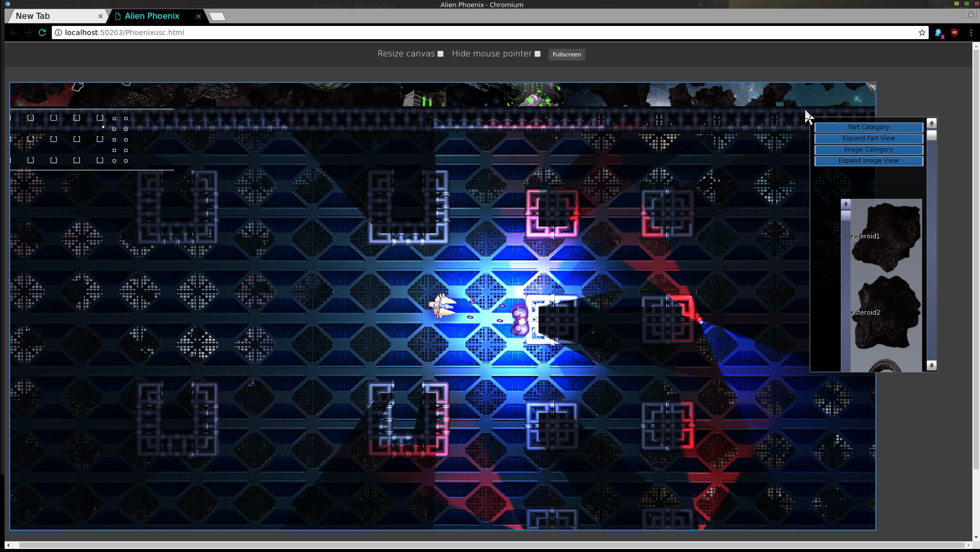Viewport: 980px width, 552px height.
Task: Expand Image View in the editor panel
Action: (868, 161)
